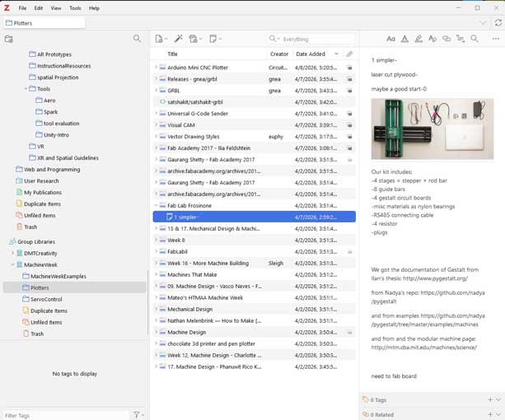
Task: Click the Everything search field
Action: 317,39
